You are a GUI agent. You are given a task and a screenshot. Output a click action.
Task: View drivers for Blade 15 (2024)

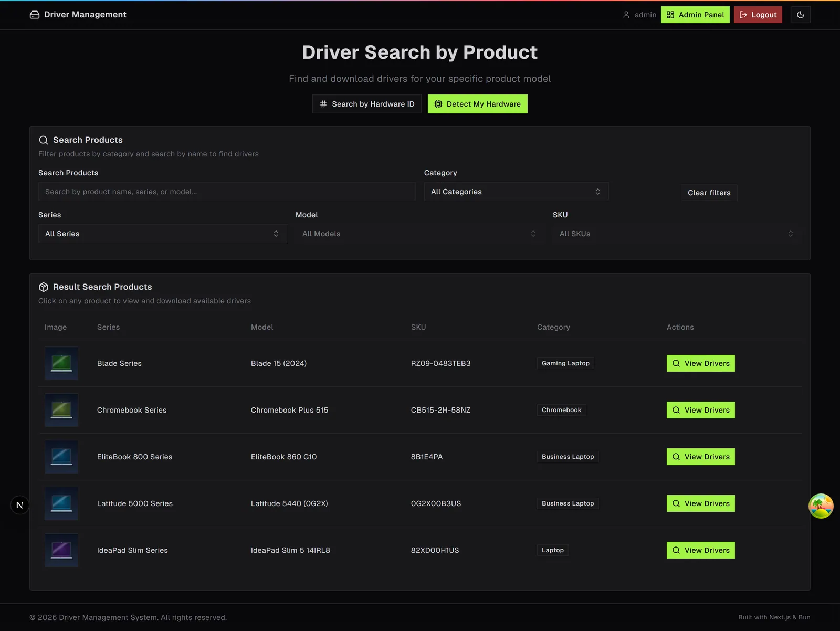[x=701, y=363]
